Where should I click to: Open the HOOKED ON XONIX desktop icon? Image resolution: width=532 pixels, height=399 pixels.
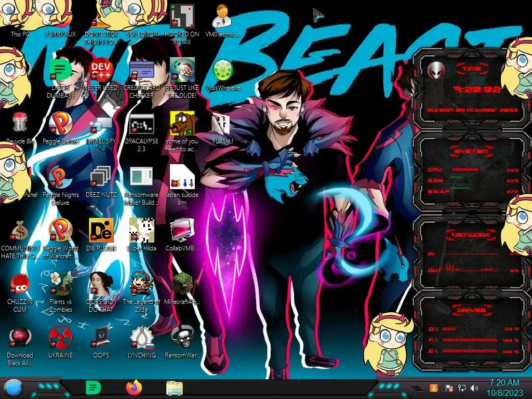tap(182, 16)
